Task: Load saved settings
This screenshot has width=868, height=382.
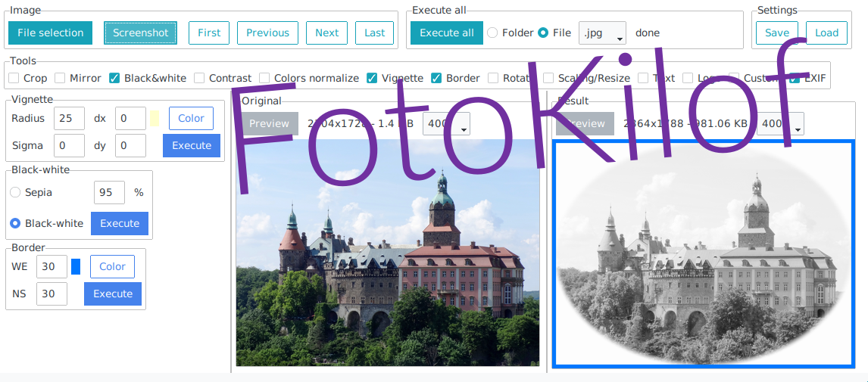Action: tap(826, 33)
